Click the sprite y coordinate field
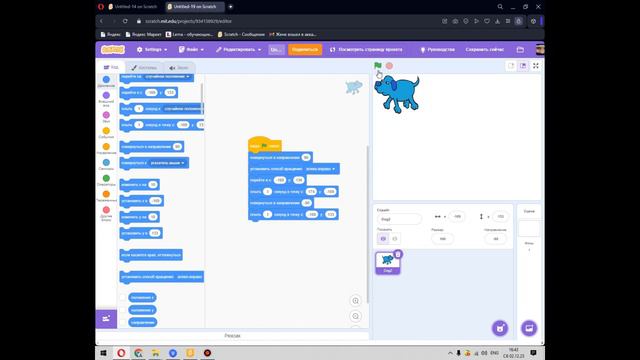Screen dimensions: 640x360 [500, 216]
